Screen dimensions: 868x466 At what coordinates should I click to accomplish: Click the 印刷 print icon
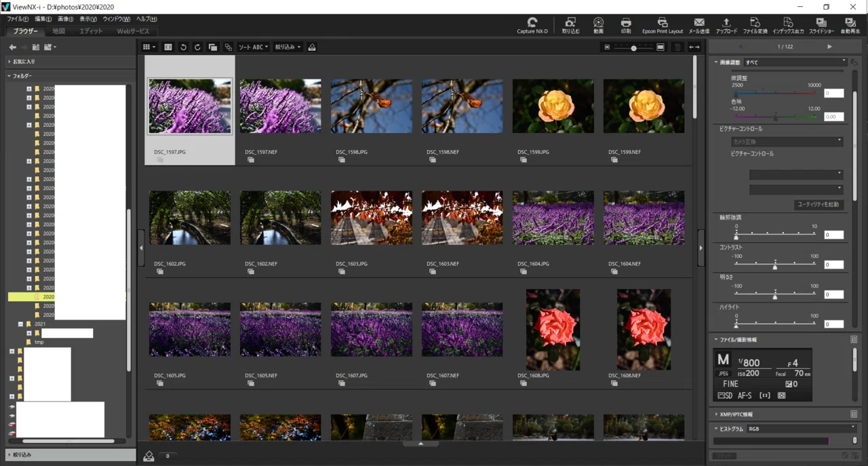(x=626, y=26)
